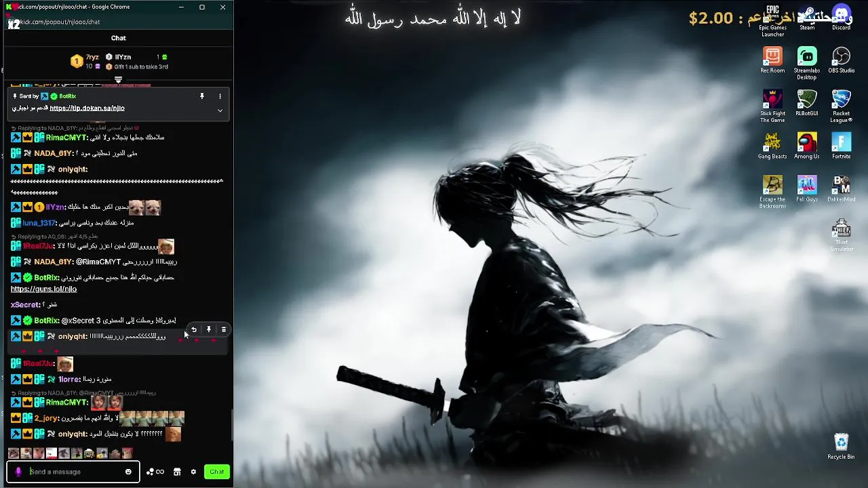Open the Kick shop icon
Screen dimensions: 868x488
(177, 472)
